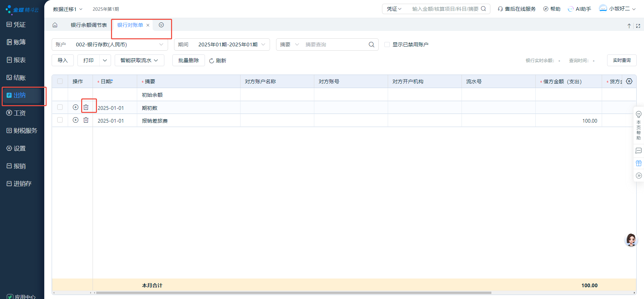The image size is (644, 299).
Task: Open the gift icon on right sidebar
Action: [639, 163]
